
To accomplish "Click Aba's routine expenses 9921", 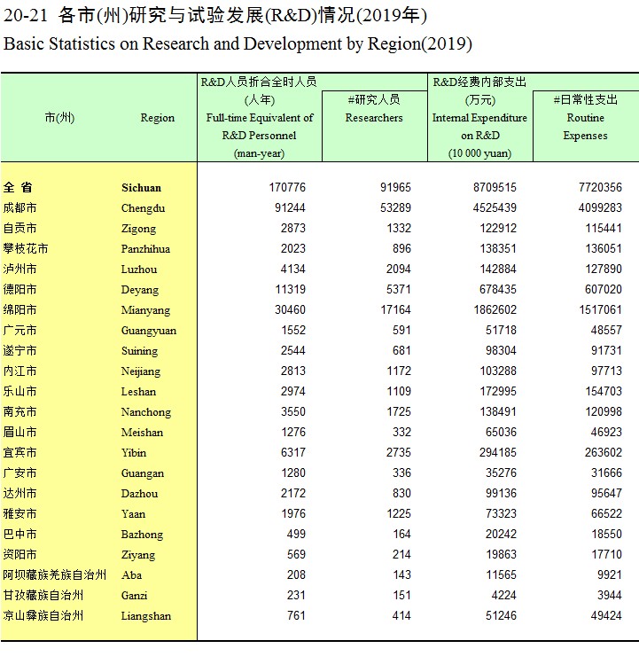I will tap(610, 575).
